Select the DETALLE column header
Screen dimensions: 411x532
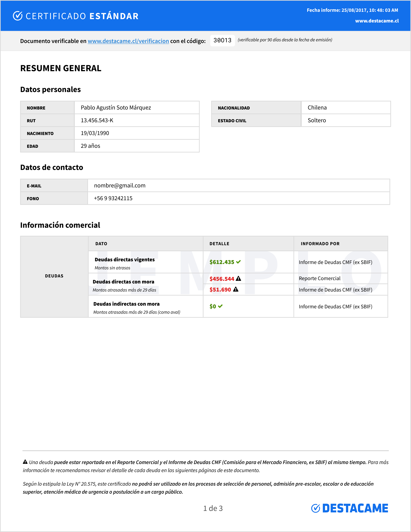219,243
